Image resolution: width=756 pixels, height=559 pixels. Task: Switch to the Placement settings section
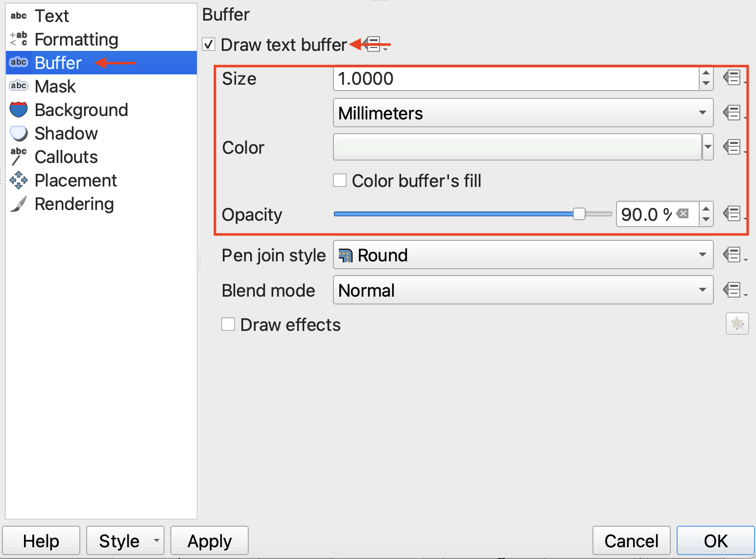coord(75,180)
